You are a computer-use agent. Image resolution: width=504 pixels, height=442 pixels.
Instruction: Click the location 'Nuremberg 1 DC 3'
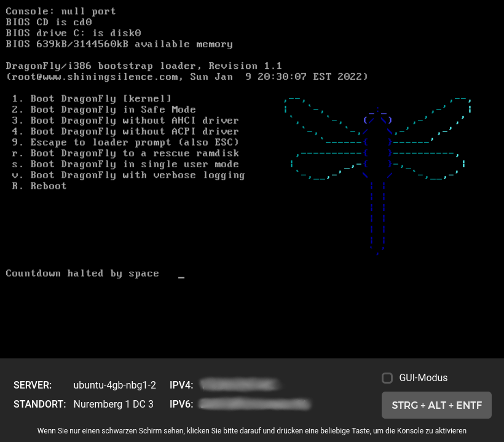click(x=114, y=404)
